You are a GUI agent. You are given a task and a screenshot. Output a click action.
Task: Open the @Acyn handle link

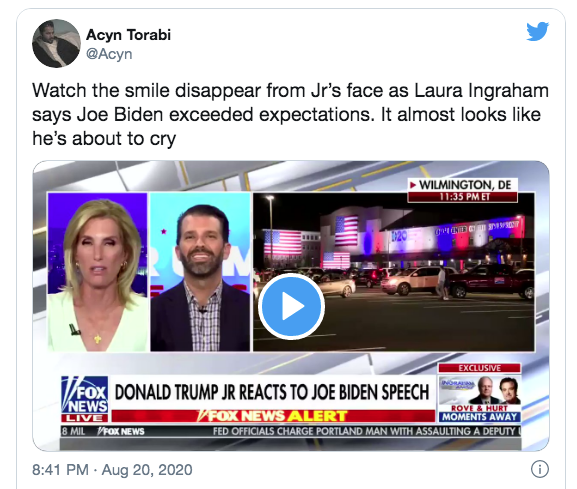109,54
